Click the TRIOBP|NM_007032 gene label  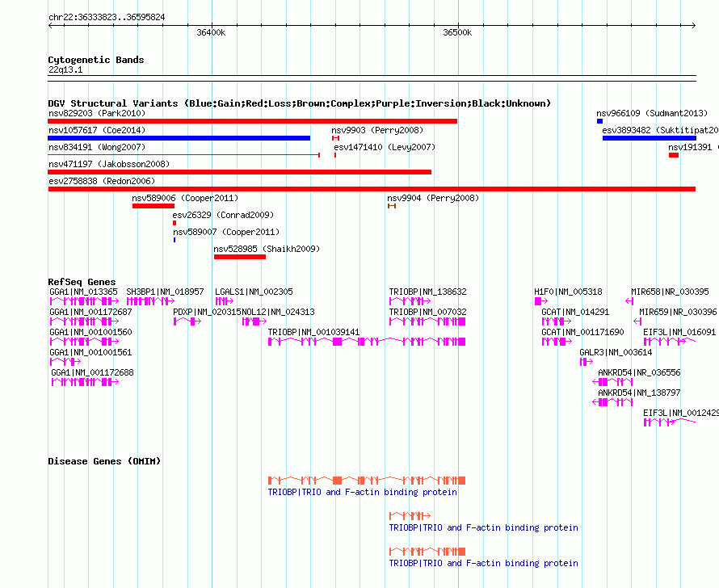[x=428, y=312]
